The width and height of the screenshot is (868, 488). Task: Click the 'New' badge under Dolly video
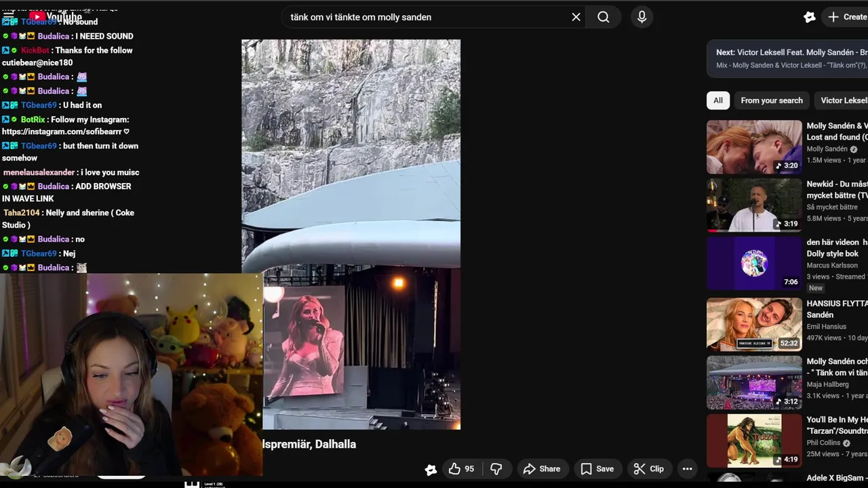[x=816, y=288]
